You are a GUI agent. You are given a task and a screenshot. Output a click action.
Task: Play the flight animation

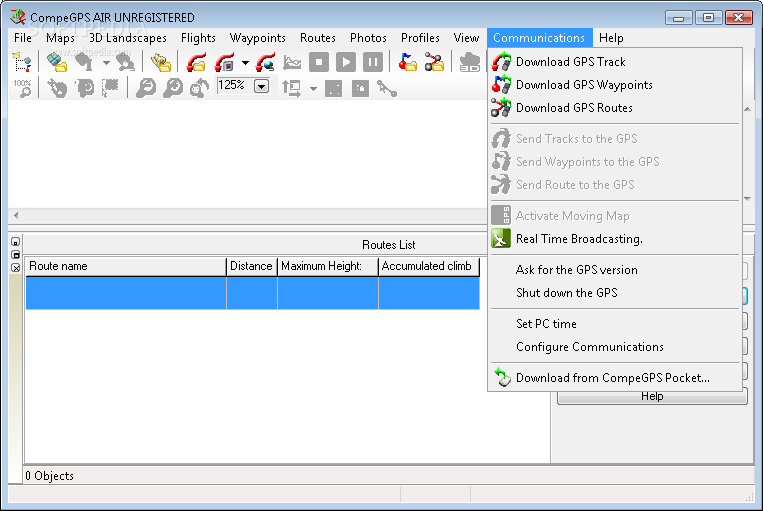(346, 62)
